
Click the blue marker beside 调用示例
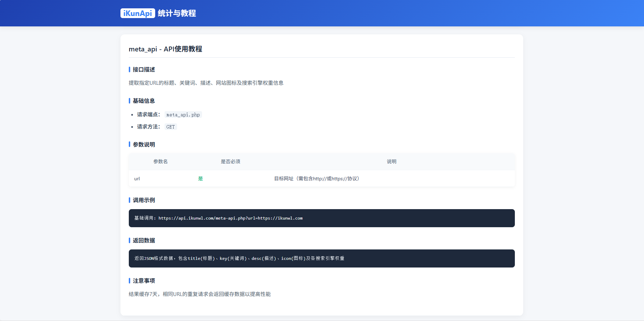tap(129, 200)
